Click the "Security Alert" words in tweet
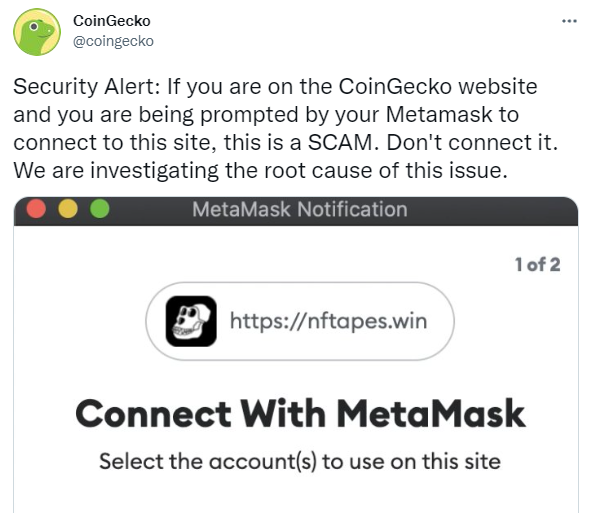The height and width of the screenshot is (513, 589). click(86, 86)
